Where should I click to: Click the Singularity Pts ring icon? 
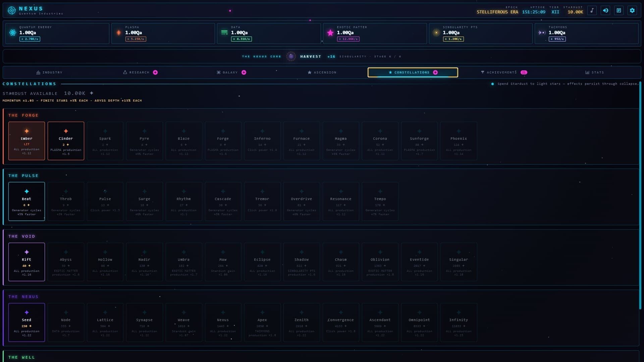click(x=436, y=33)
